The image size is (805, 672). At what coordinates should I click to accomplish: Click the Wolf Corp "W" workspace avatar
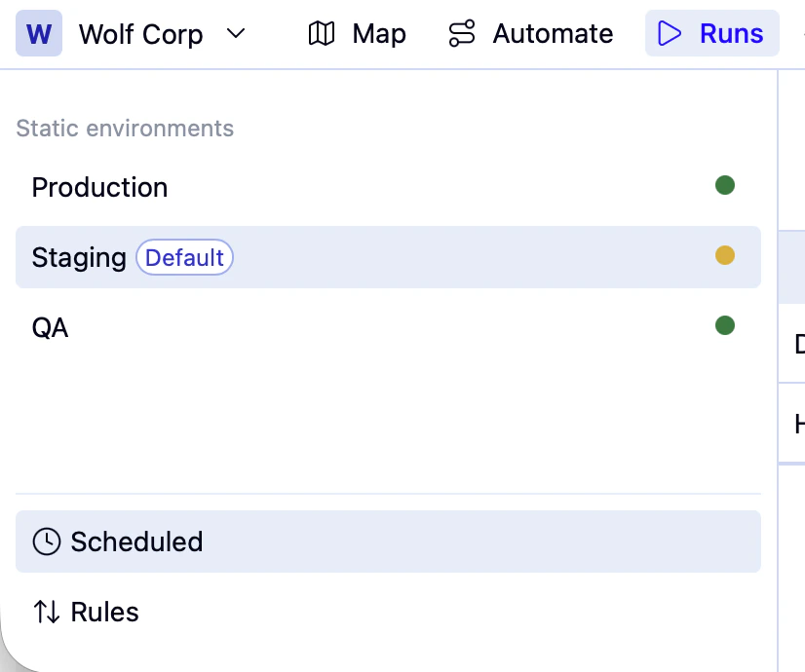pos(39,34)
